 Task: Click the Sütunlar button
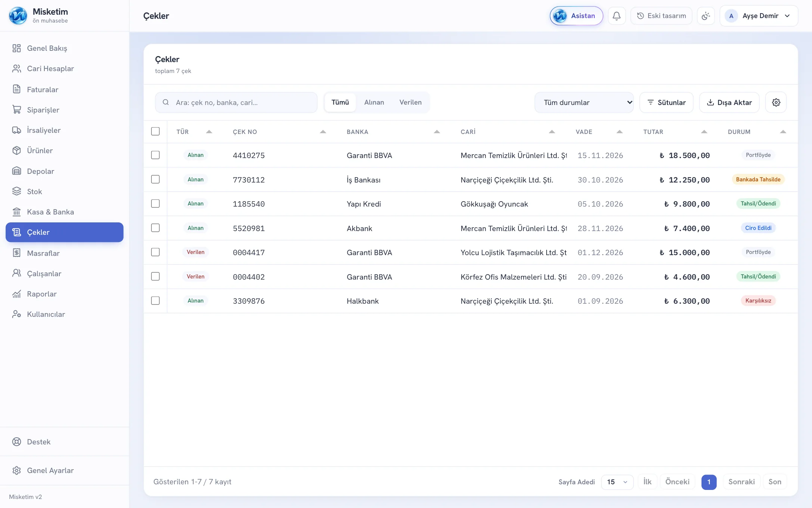[667, 102]
